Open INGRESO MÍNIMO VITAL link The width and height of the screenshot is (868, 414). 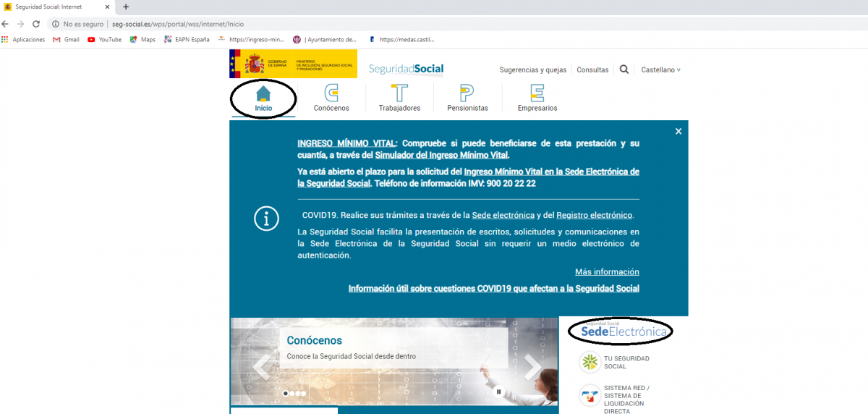[347, 143]
